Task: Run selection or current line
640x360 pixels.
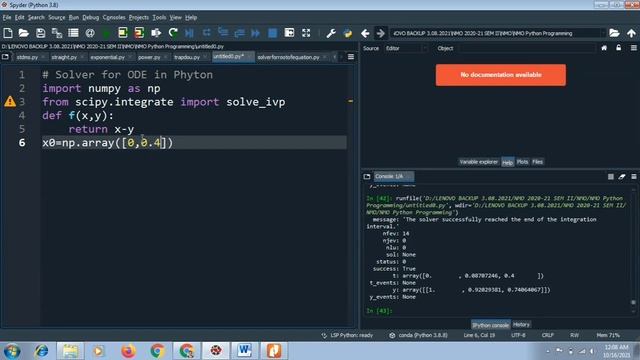Action: pyautogui.click(x=156, y=33)
